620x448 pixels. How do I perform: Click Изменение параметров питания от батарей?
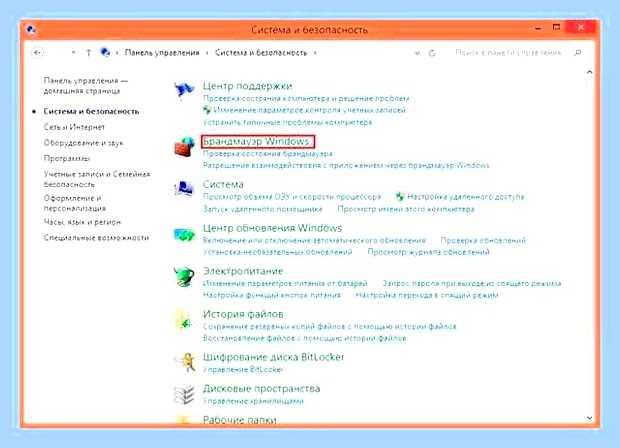[x=285, y=284]
